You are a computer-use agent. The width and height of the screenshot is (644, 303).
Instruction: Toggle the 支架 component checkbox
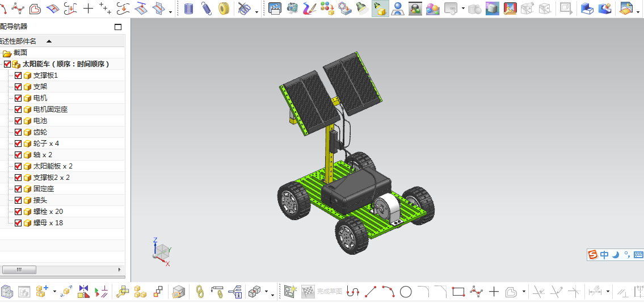[18, 87]
